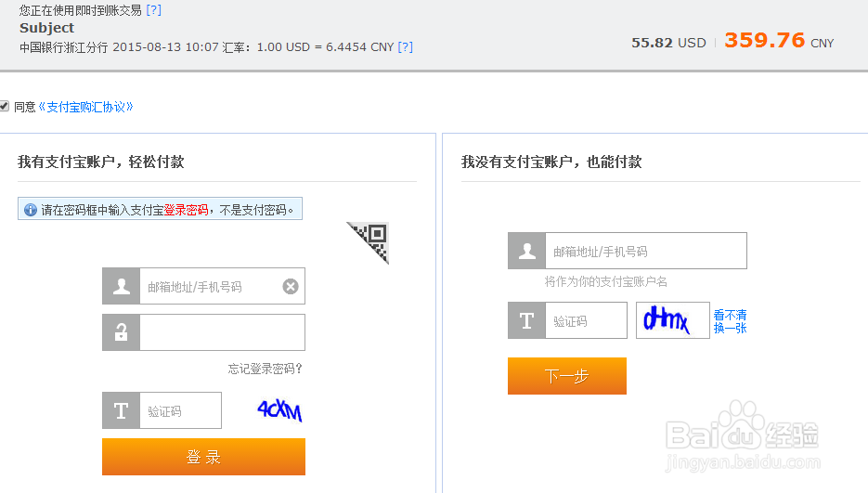The image size is (868, 493).
Task: Click the user icon beside the login account field
Action: point(122,286)
